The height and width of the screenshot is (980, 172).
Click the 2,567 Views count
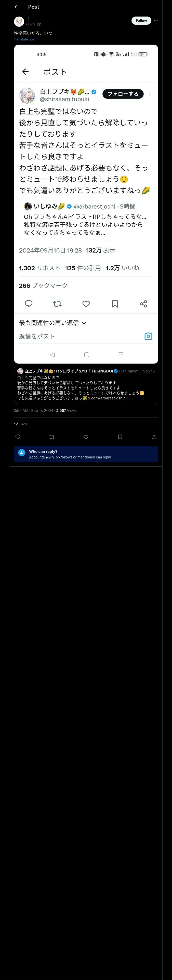pyautogui.click(x=66, y=410)
